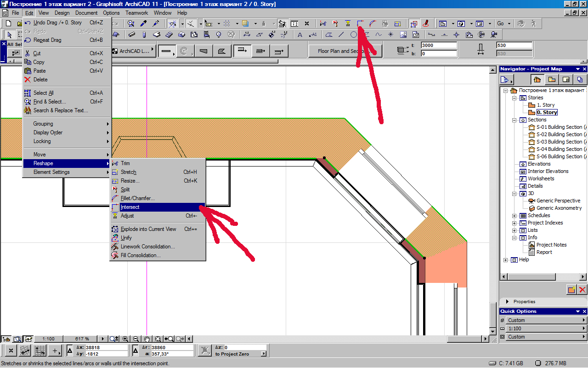This screenshot has height=368, width=588.
Task: Click the wall thickness 530 field
Action: click(514, 45)
